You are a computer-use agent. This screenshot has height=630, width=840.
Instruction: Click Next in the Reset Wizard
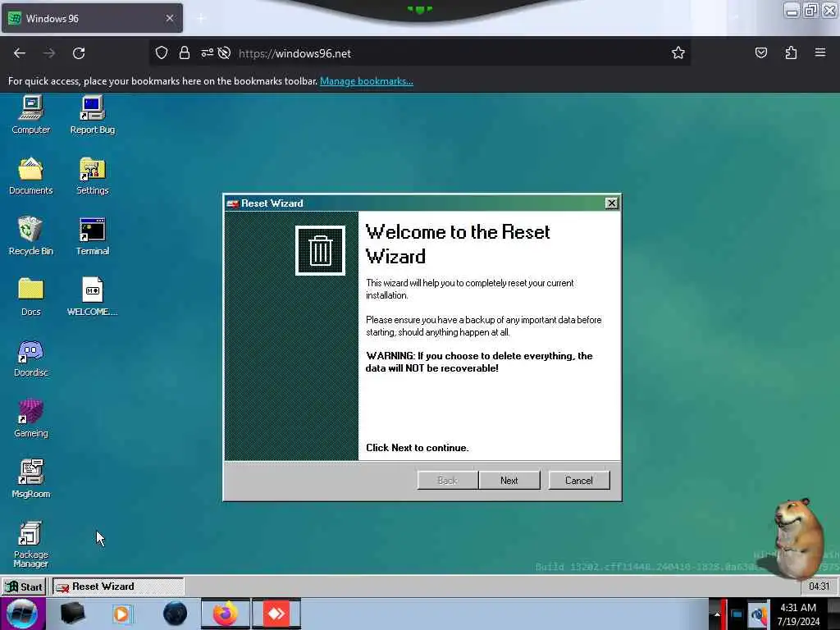tap(509, 481)
